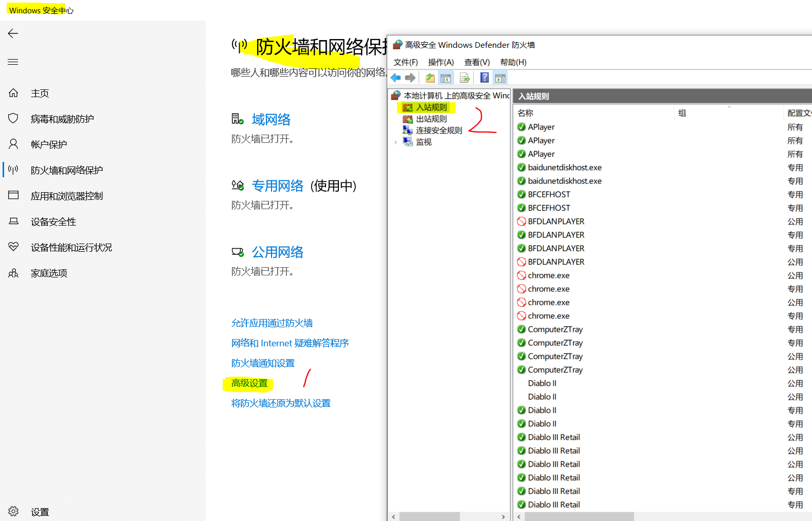This screenshot has height=521, width=812.
Task: Open 公用网络 settings link
Action: click(278, 252)
